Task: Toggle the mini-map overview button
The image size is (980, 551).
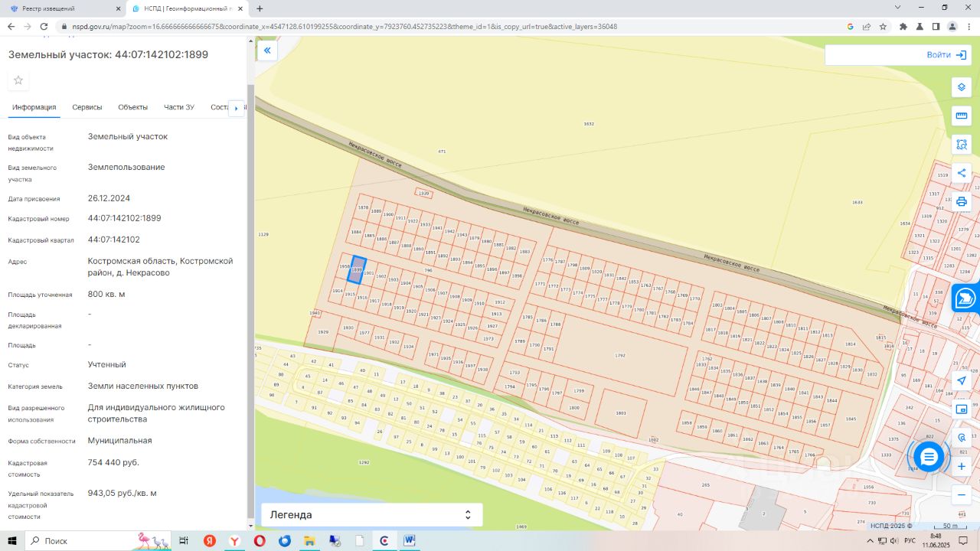Action: [962, 409]
